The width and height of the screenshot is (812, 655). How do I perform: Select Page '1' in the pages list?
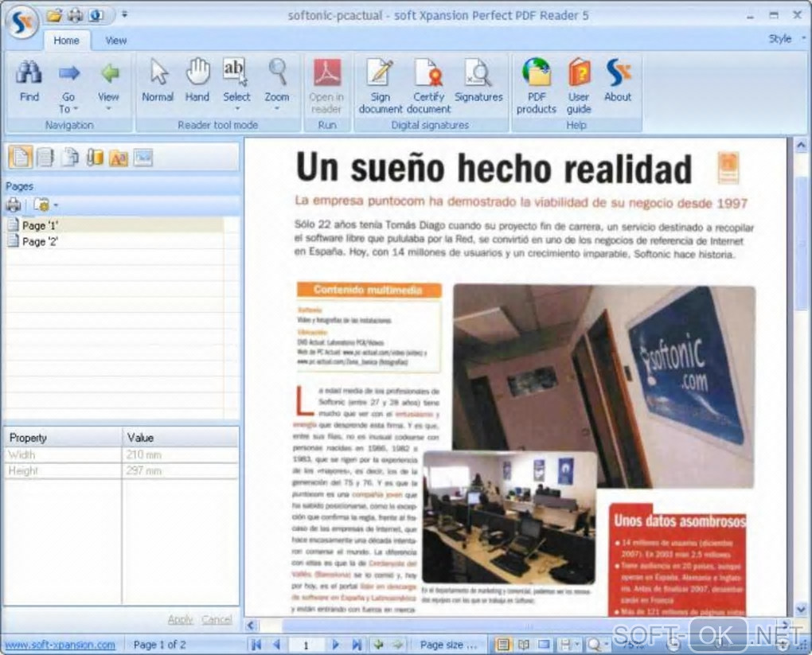tap(115, 225)
